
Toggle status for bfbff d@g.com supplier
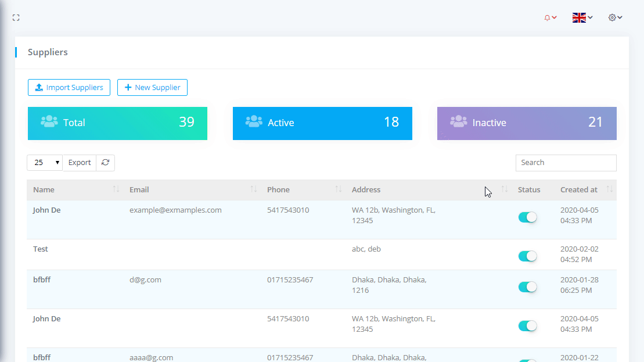[x=527, y=287]
